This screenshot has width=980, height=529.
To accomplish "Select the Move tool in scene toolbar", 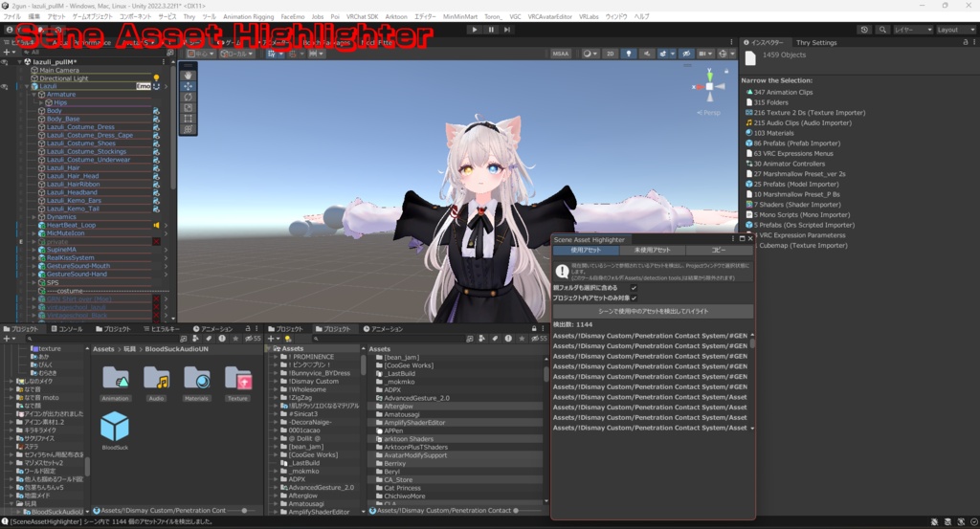I will point(188,86).
